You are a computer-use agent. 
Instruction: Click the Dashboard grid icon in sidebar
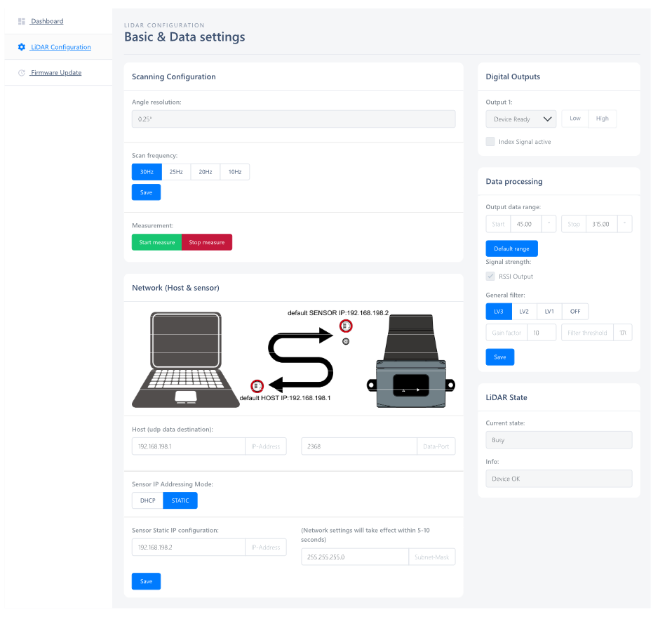(x=22, y=22)
